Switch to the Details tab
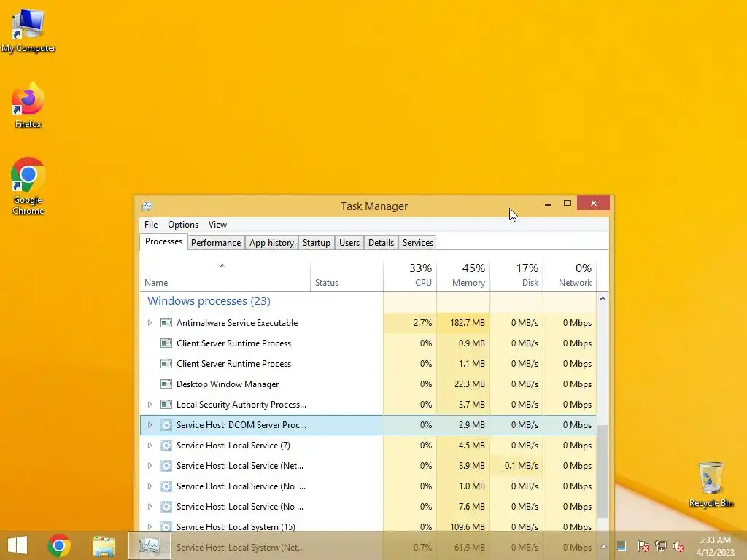This screenshot has height=560, width=747. [x=381, y=243]
